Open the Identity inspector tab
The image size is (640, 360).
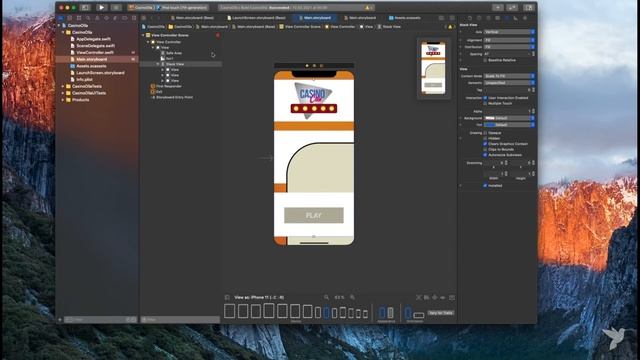pos(498,18)
